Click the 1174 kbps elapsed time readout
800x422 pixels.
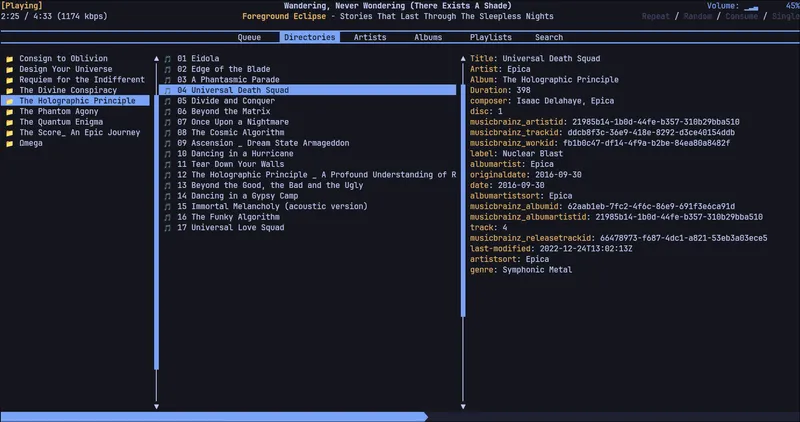(x=54, y=16)
